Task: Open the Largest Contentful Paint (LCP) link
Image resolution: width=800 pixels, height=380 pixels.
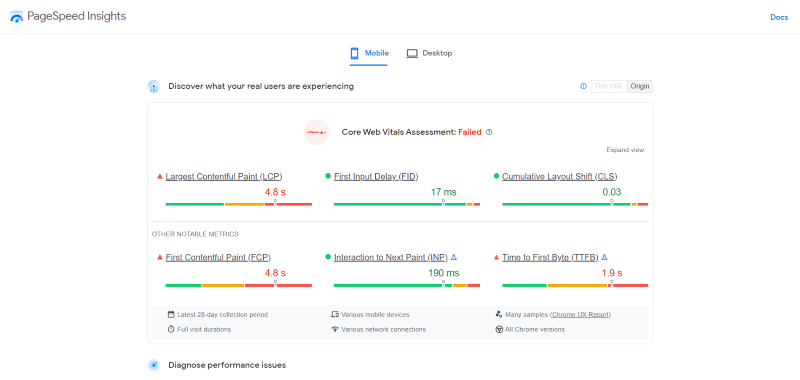Action: 224,176
